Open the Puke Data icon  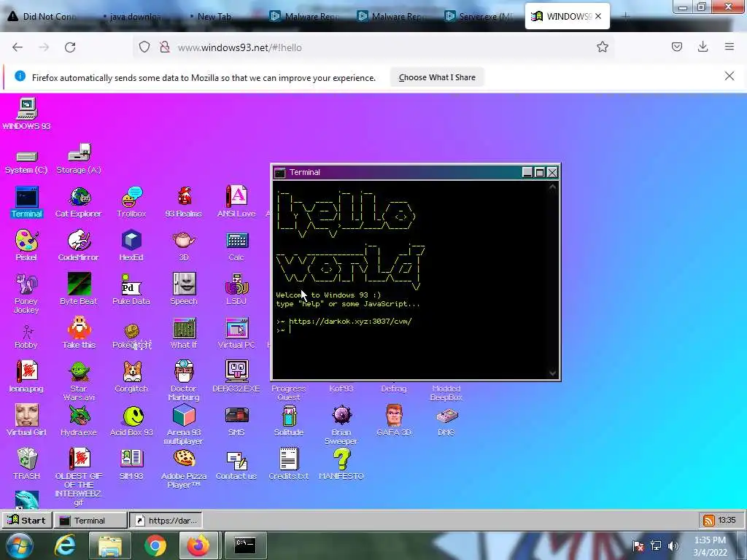point(131,289)
